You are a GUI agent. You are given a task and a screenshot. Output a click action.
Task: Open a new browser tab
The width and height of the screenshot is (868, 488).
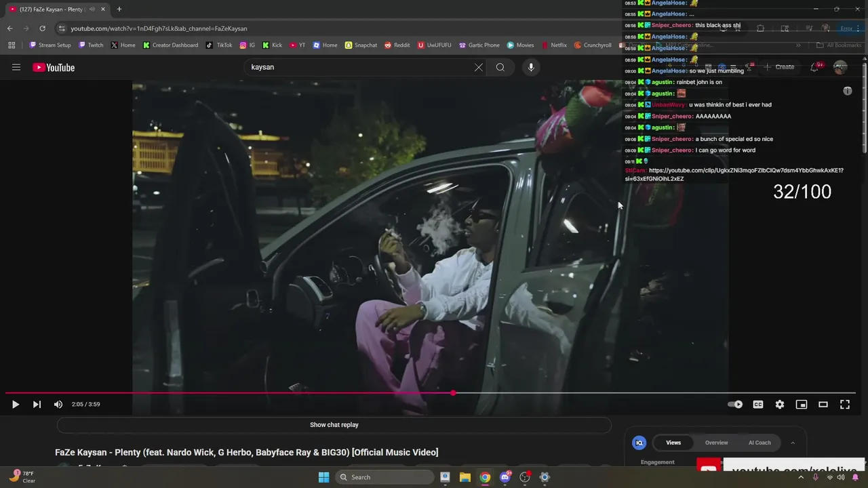(119, 9)
